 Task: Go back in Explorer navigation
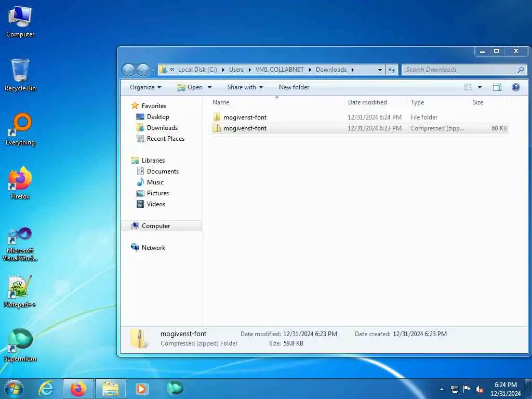coord(129,70)
